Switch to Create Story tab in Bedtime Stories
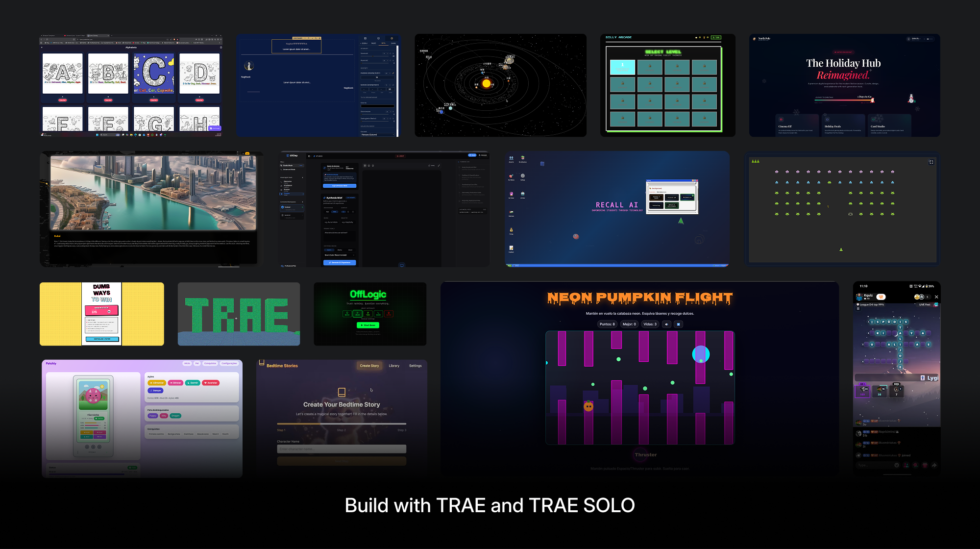Screen dimensions: 980x549 [x=369, y=366]
